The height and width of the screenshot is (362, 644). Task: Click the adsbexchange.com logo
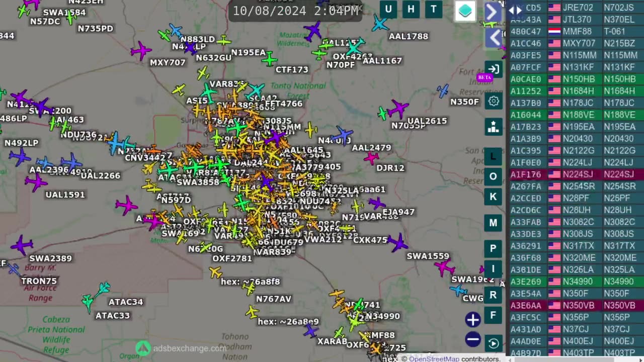tap(181, 348)
